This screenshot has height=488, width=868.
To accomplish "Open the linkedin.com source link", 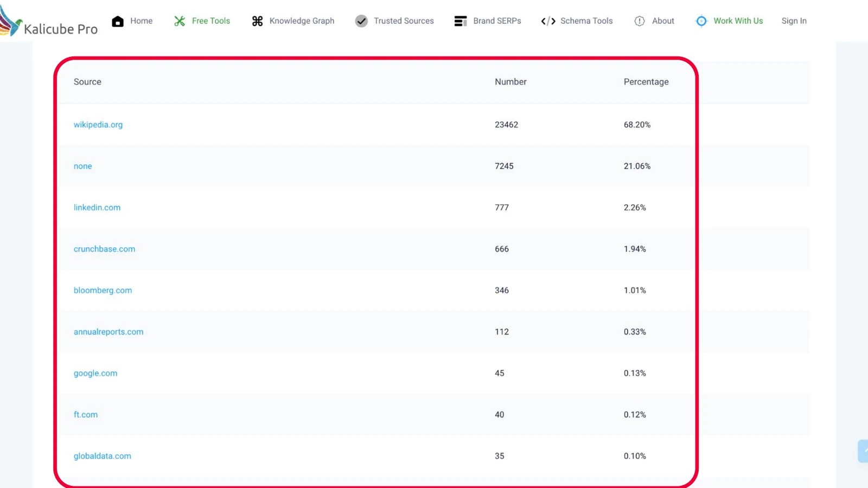I will coord(97,208).
